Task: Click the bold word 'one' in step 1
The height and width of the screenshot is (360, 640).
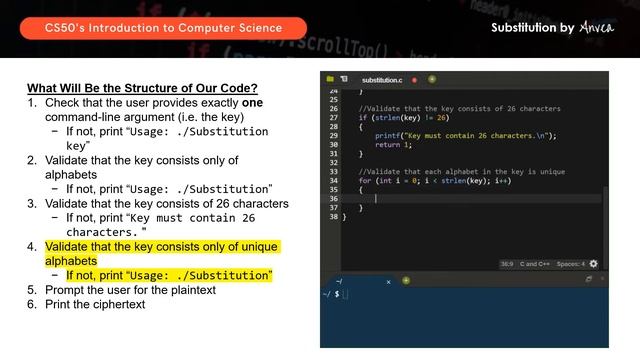Action: pos(252,102)
